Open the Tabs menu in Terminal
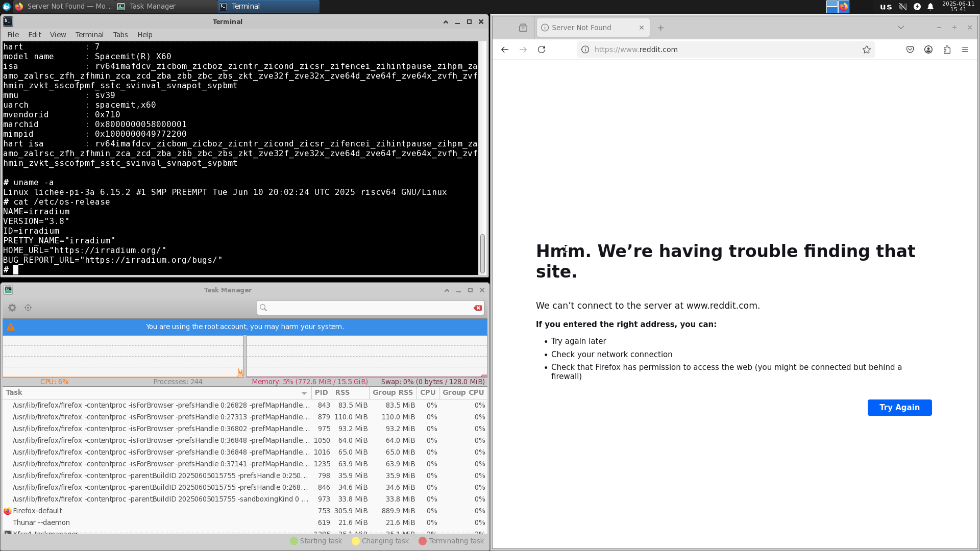Image resolution: width=980 pixels, height=551 pixels. (120, 35)
